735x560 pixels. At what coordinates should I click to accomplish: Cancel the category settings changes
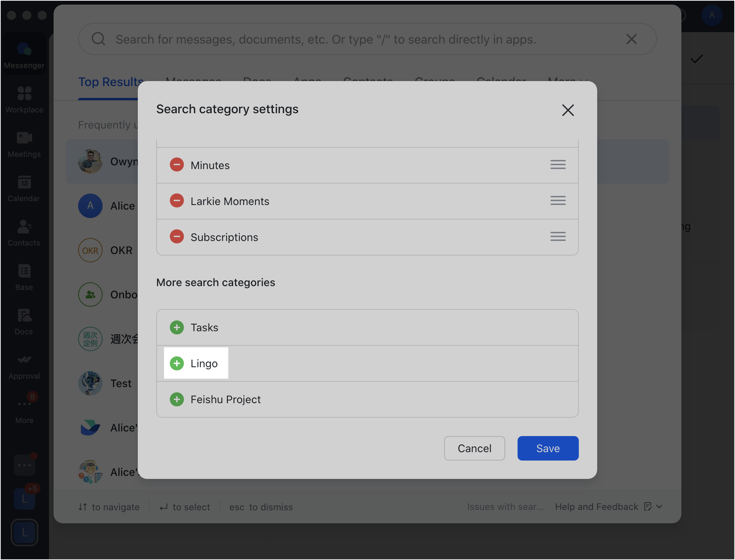pos(474,448)
